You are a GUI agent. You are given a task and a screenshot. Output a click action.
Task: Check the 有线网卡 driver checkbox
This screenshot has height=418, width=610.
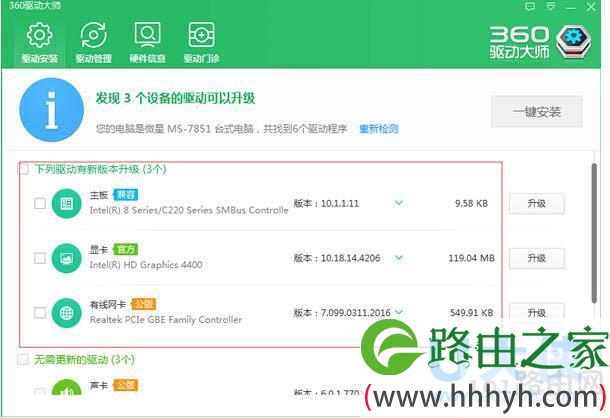pyautogui.click(x=40, y=313)
